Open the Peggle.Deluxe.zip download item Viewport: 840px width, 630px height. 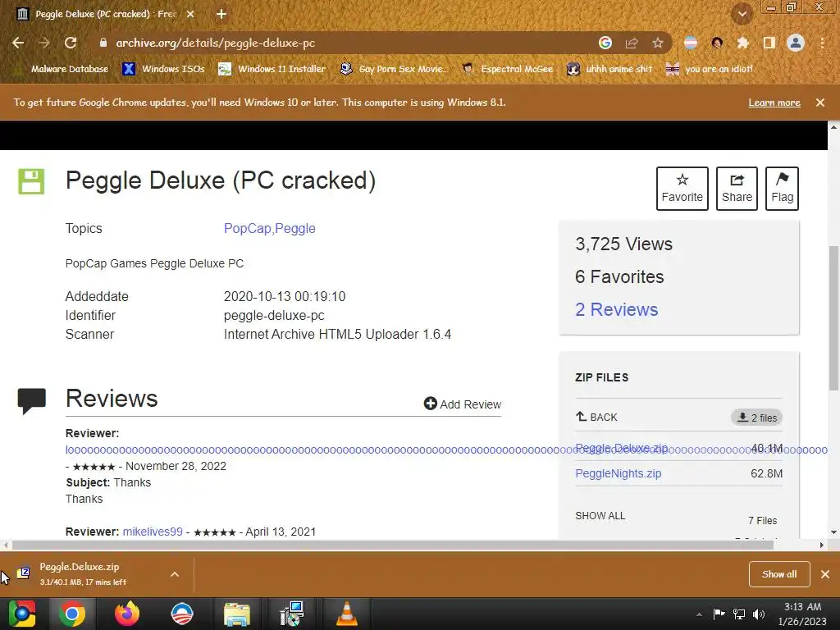(83, 573)
